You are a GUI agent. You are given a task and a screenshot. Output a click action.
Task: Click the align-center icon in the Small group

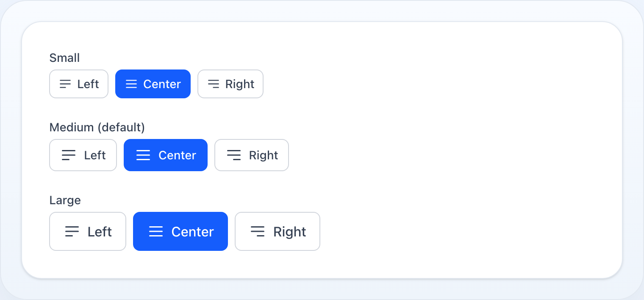131,84
